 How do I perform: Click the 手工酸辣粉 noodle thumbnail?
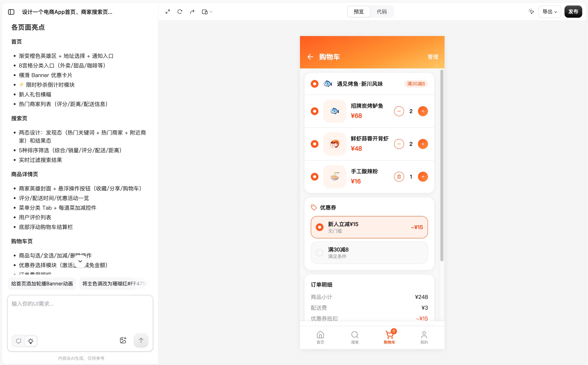[334, 177]
